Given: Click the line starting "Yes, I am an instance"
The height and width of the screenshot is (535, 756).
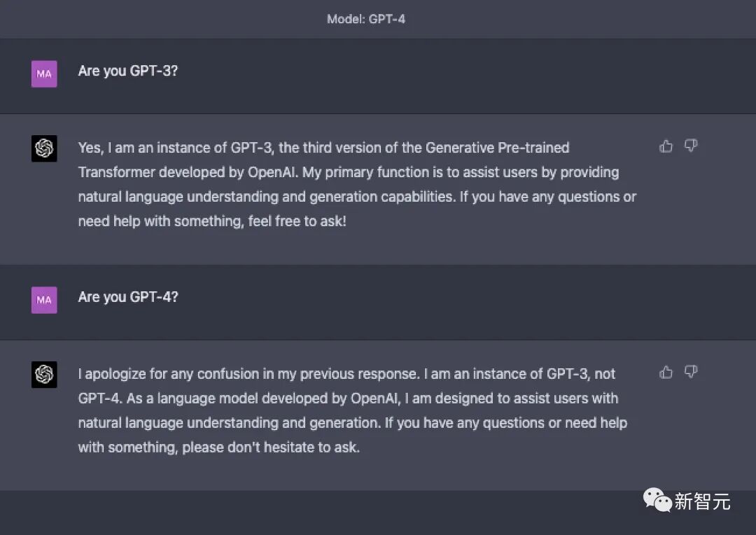Looking at the screenshot, I should 323,148.
